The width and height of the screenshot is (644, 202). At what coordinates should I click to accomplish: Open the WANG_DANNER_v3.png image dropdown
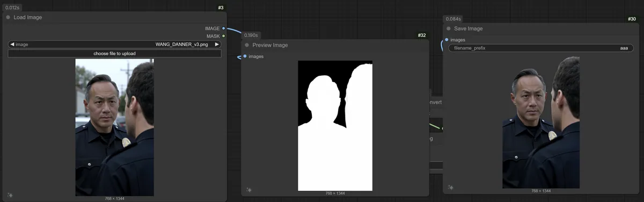coord(115,45)
